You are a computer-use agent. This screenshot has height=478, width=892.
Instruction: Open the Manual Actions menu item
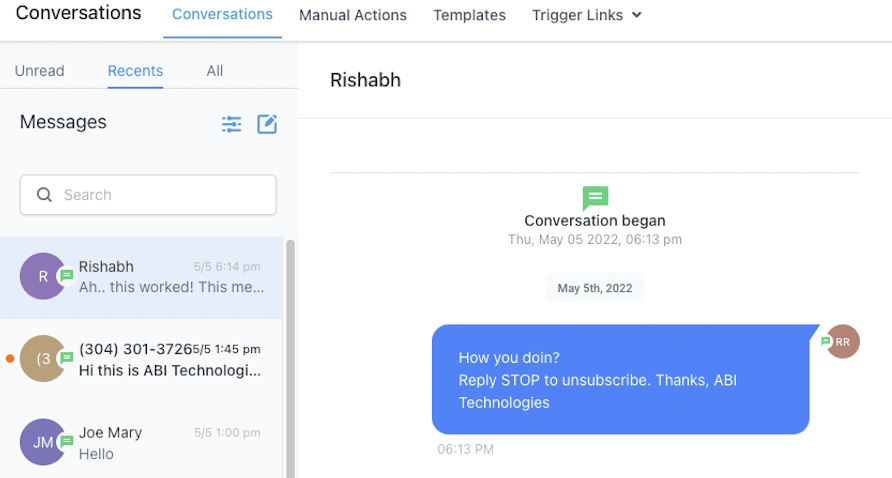353,15
